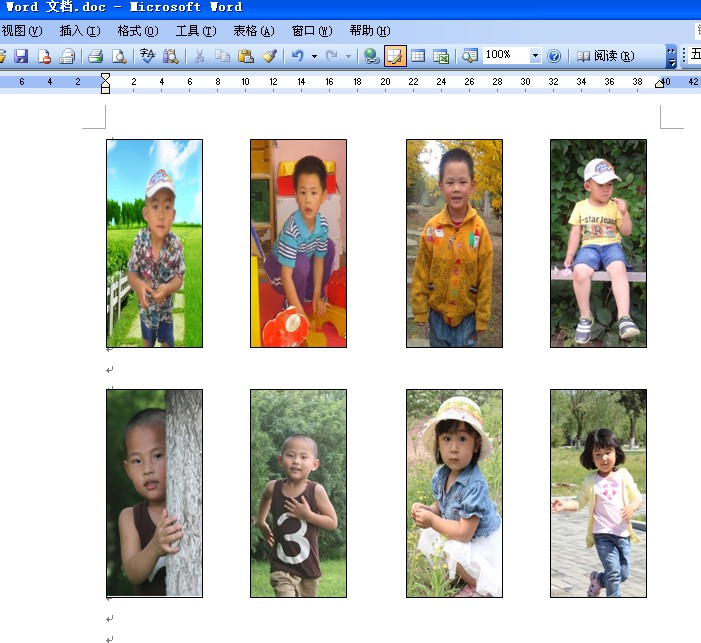Click the 阅读(R) reading mode button
701x643 pixels.
click(x=605, y=56)
